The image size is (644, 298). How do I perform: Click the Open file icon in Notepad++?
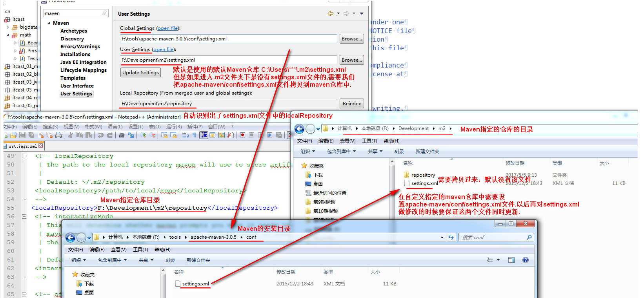pos(13,135)
